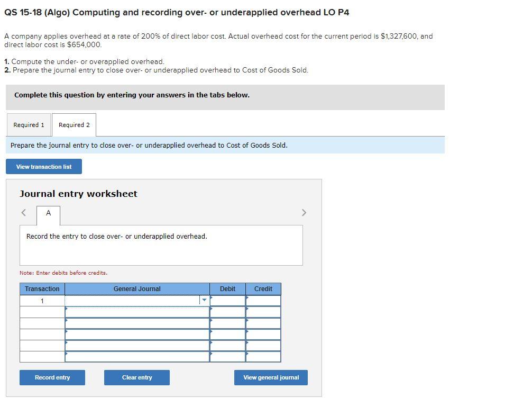The width and height of the screenshot is (532, 407).
Task: Click the View general journal button
Action: (271, 377)
